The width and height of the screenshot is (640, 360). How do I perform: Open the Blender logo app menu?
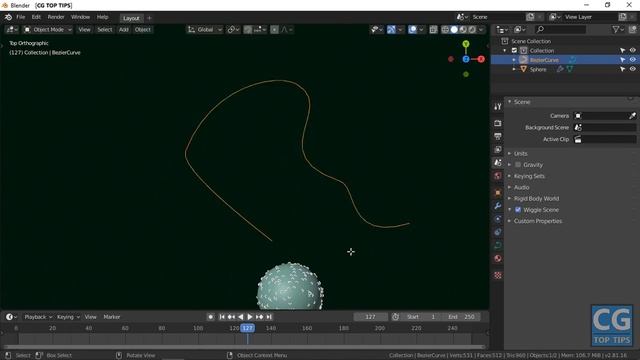click(x=8, y=17)
